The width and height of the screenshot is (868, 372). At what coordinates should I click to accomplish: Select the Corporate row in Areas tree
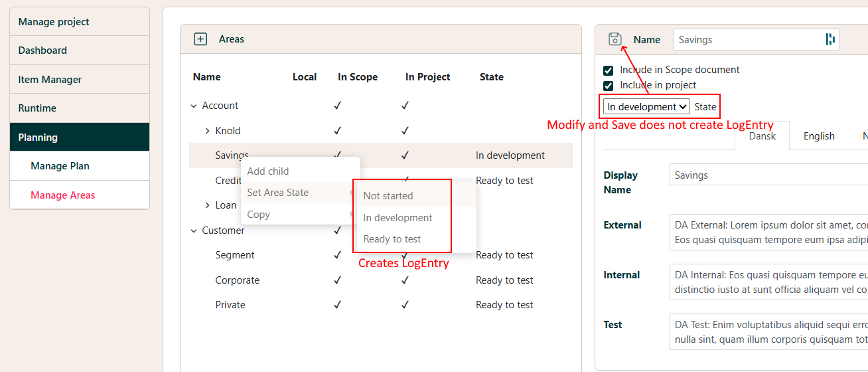point(238,280)
